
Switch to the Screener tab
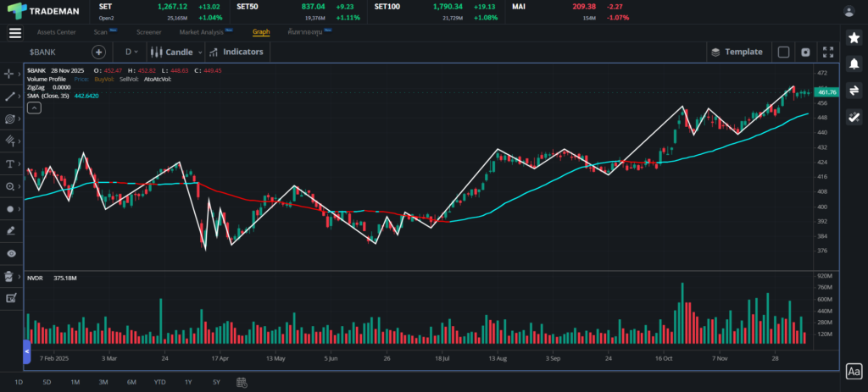click(x=149, y=32)
